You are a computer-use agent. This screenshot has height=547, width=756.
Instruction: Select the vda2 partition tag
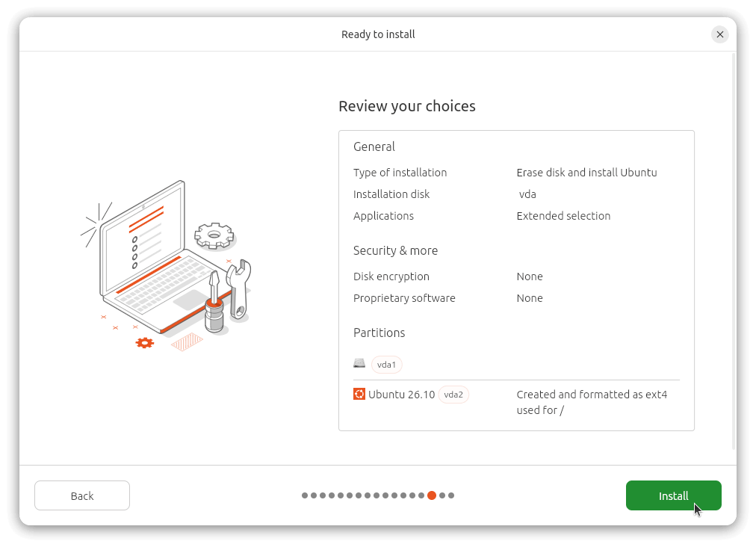tap(453, 395)
